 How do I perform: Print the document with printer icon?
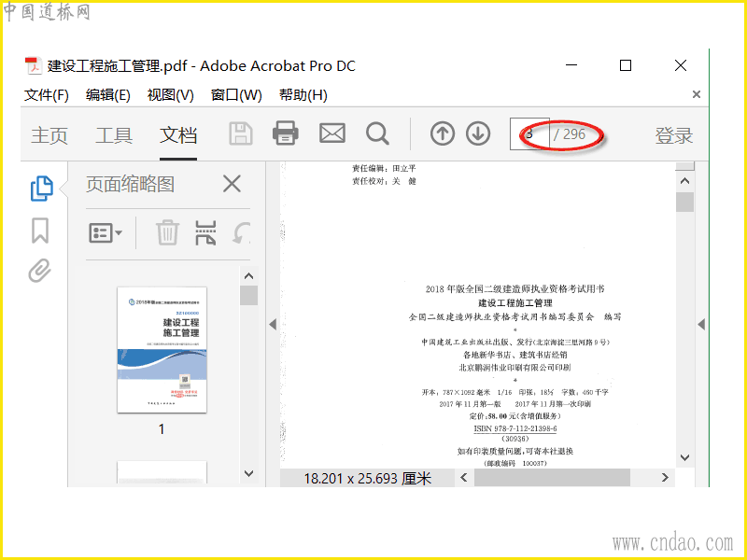[x=286, y=133]
